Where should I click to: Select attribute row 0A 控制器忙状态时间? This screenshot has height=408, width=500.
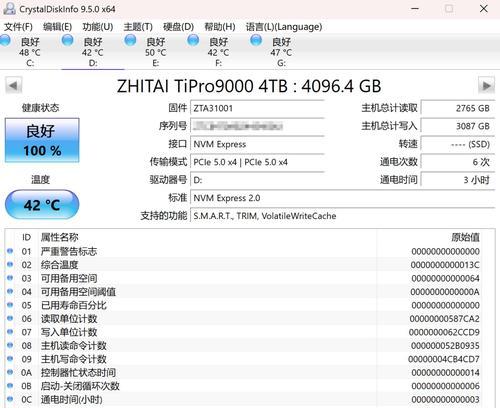coord(243,373)
